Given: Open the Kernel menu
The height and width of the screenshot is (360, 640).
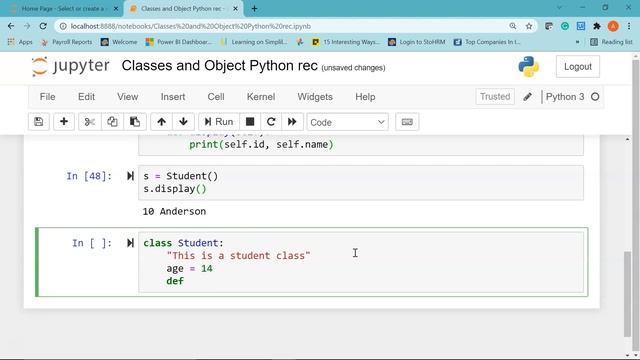Looking at the screenshot, I should [261, 97].
